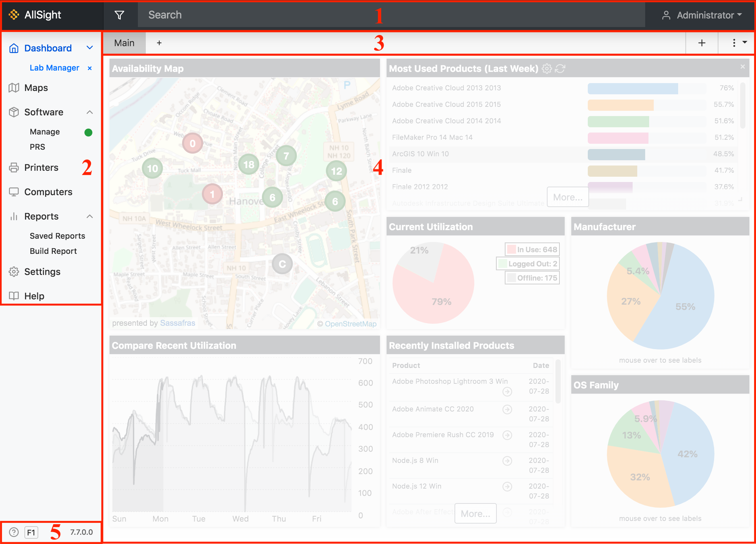Open arrow for Adobe Premiere Rush CC 2019
756x544 pixels.
(507, 435)
